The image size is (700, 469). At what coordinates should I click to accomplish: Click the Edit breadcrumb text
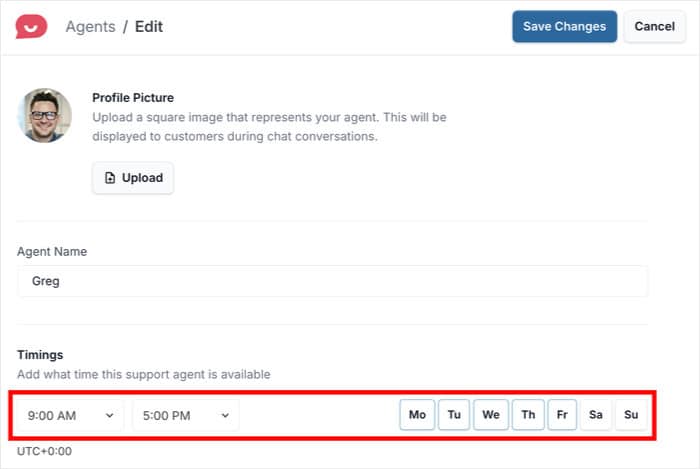[148, 27]
